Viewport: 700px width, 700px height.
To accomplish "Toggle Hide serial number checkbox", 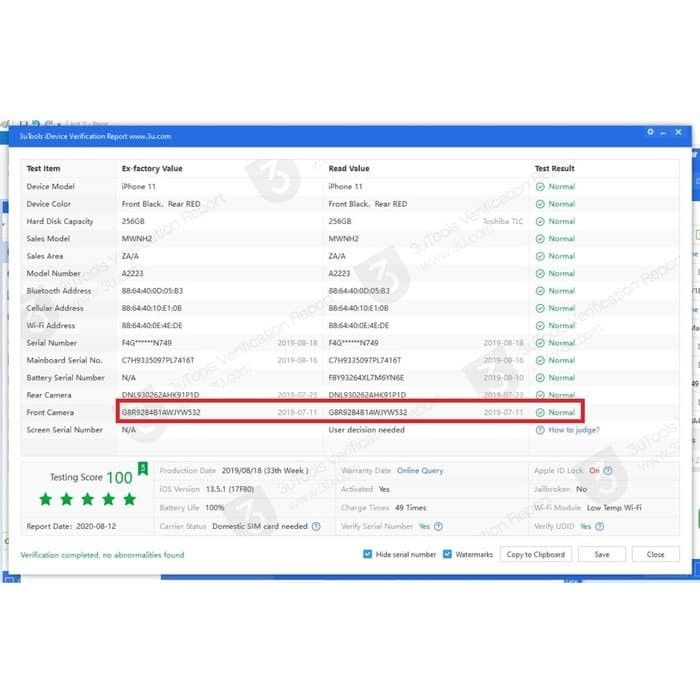I will click(367, 554).
